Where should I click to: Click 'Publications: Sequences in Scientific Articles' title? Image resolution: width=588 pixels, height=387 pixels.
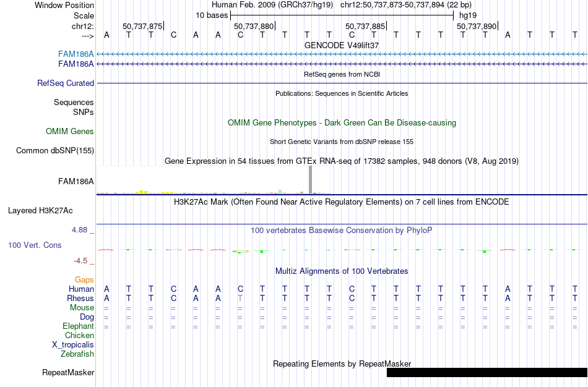tap(342, 93)
